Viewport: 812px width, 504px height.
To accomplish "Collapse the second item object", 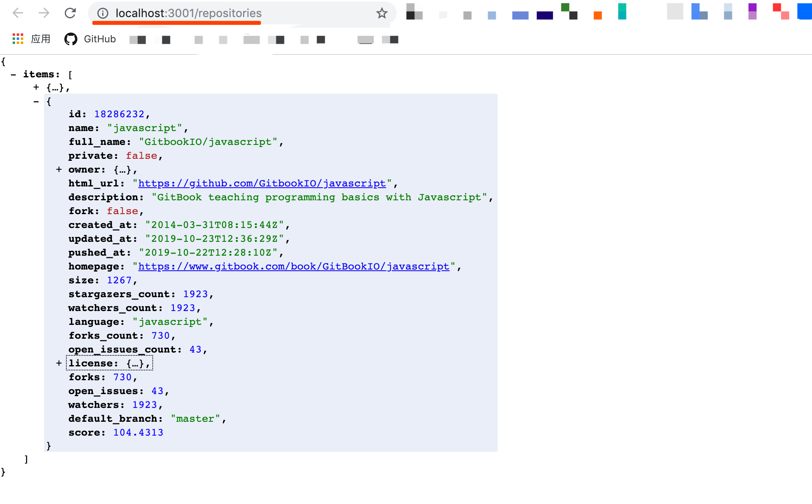I will (36, 101).
